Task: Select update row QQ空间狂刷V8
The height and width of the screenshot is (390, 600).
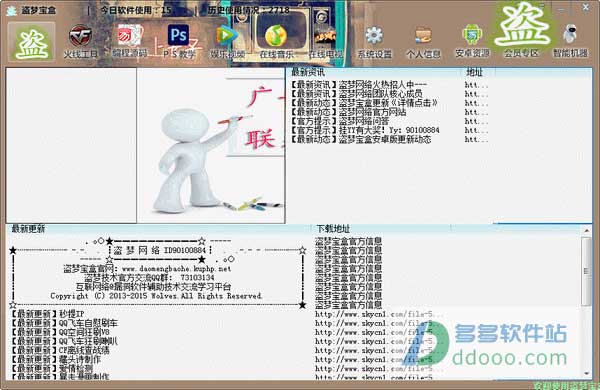Action: click(x=60, y=332)
